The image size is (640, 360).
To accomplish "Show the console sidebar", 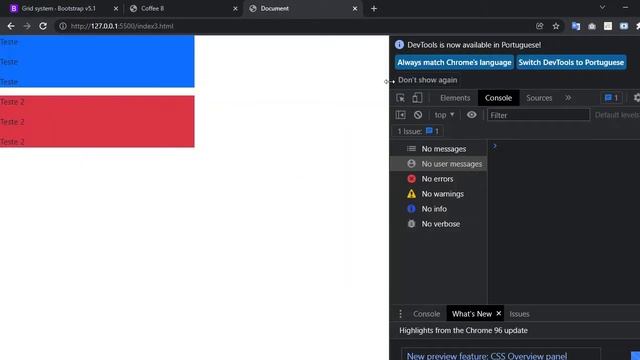I will click(x=401, y=115).
